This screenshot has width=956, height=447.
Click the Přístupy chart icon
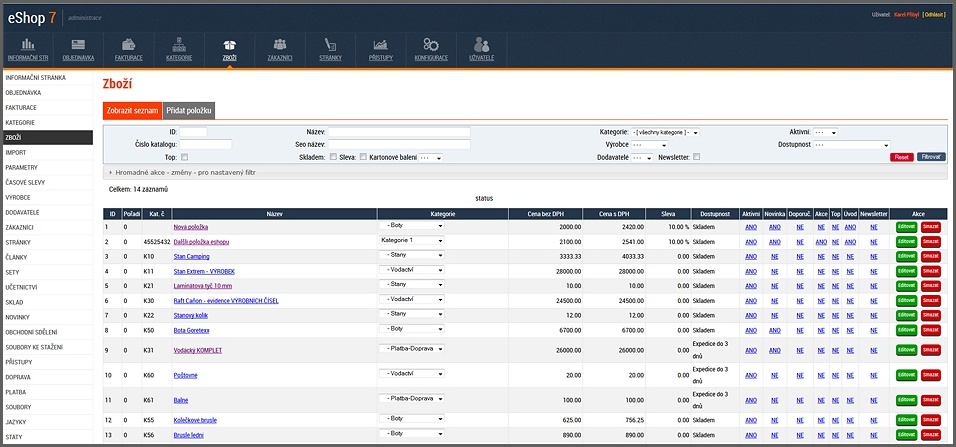click(x=381, y=46)
